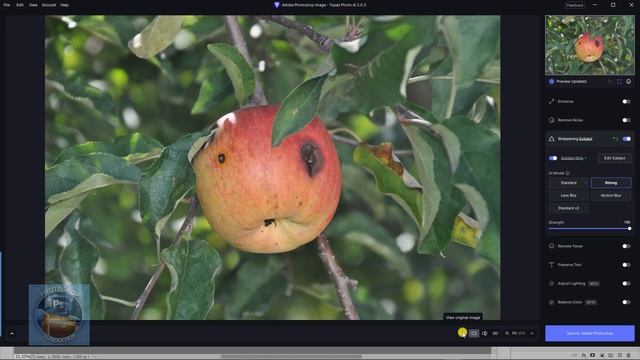Select the Motion Blur model
The width and height of the screenshot is (640, 360).
611,196
